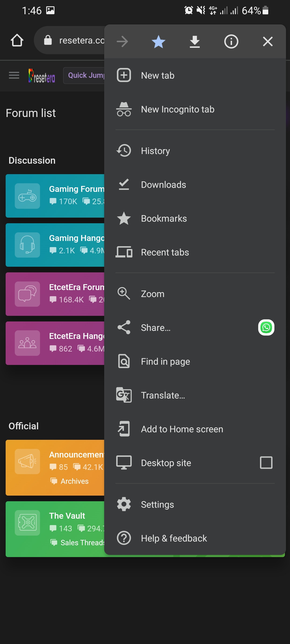Open Bookmarks from the menu
Screen dimensions: 290x644
pos(195,218)
